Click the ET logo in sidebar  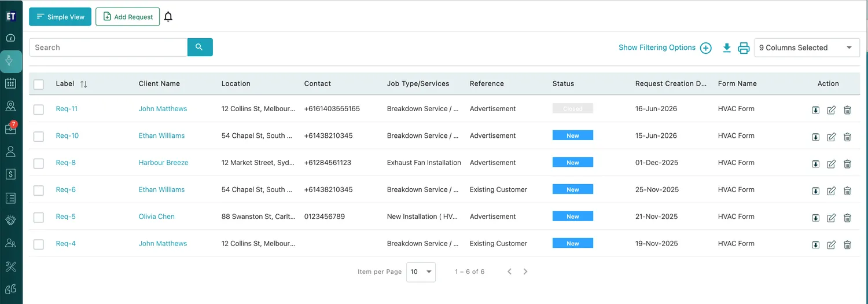coord(10,16)
